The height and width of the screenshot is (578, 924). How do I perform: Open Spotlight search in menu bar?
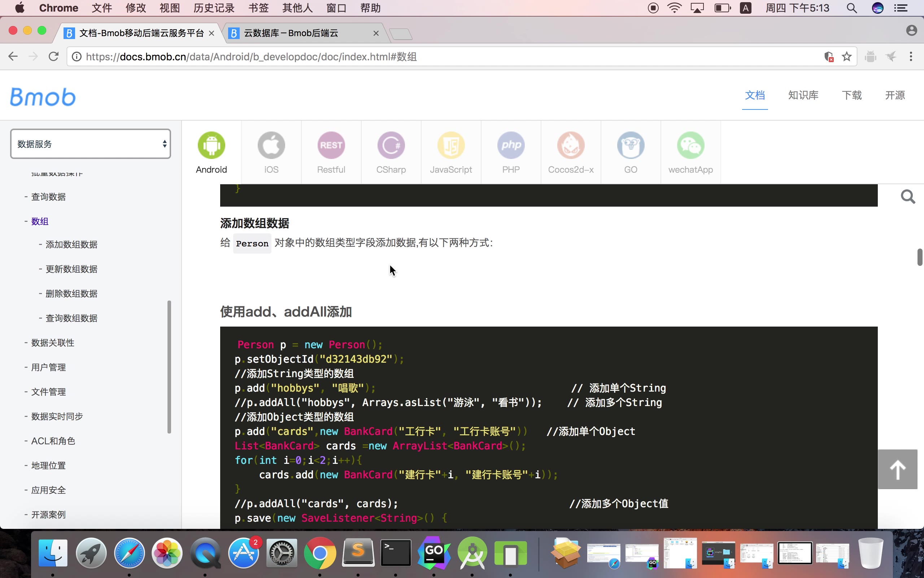(851, 8)
